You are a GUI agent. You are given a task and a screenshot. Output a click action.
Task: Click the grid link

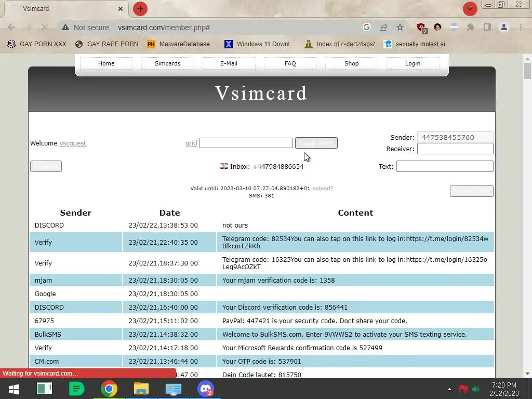191,143
